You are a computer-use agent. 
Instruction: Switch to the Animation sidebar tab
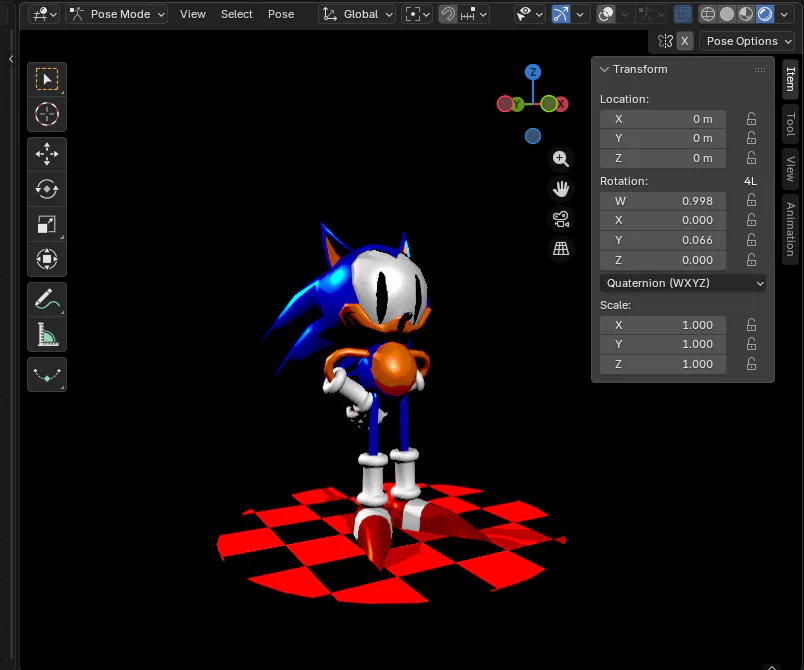pos(790,229)
